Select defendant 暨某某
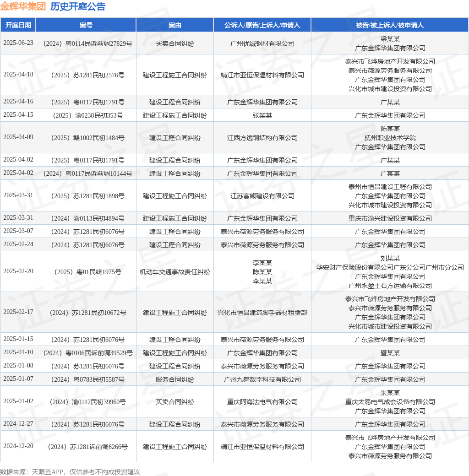Image resolution: width=469 pixels, height=476 pixels. pos(390,353)
